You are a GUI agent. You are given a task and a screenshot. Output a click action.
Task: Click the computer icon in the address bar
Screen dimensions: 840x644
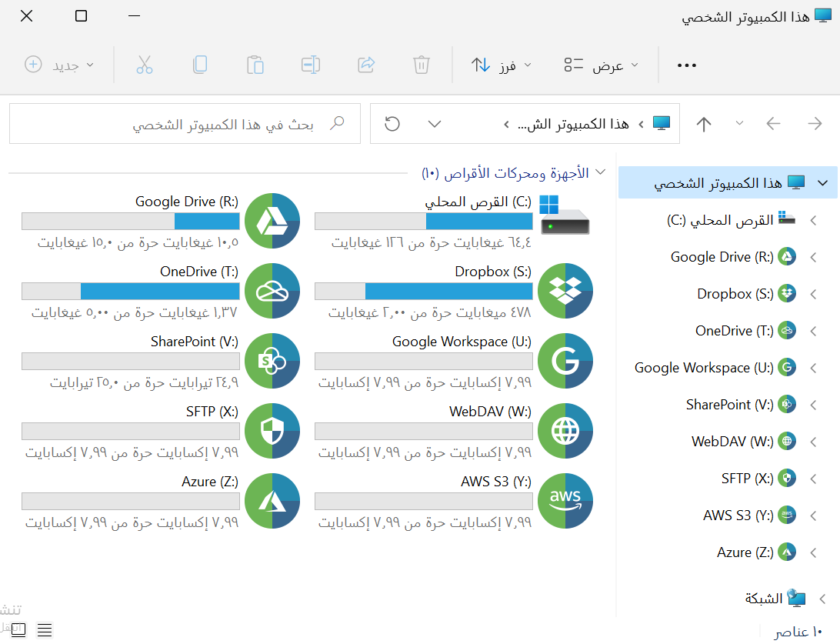[662, 123]
